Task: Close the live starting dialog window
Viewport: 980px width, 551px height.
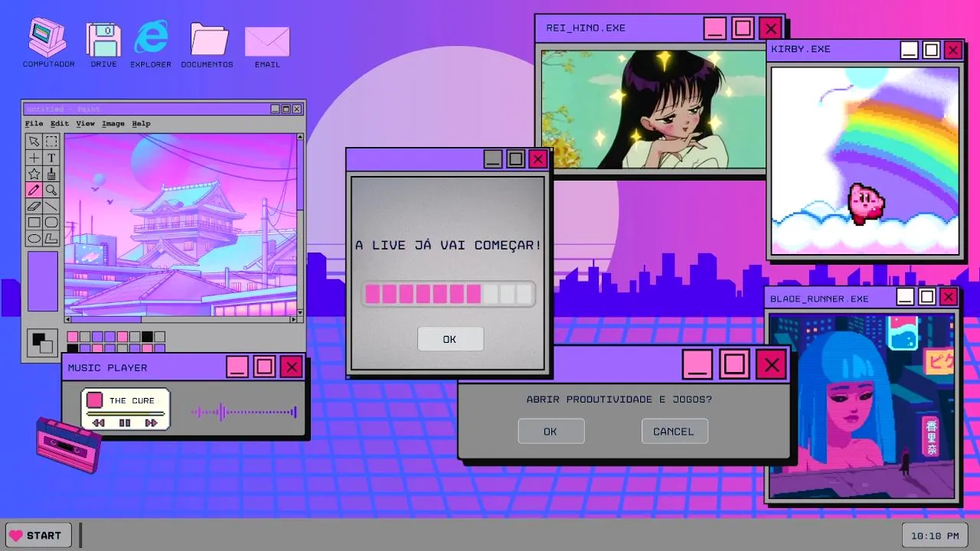Action: pos(538,159)
